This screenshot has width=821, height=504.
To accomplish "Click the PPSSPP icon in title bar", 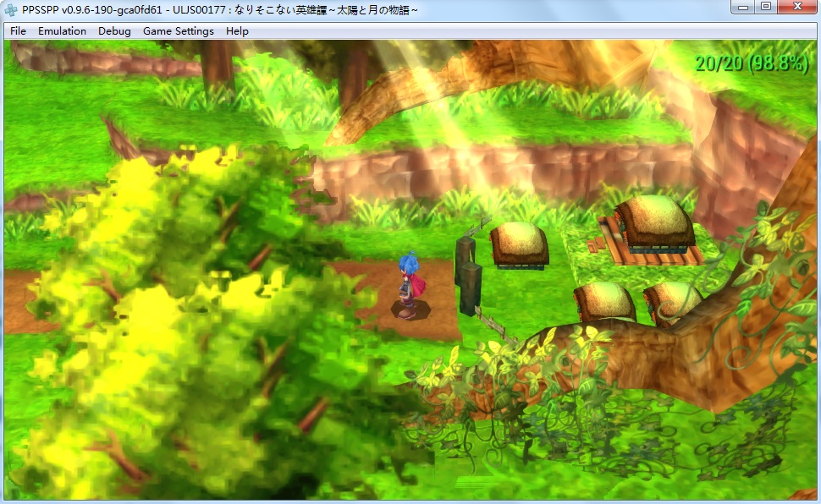I will click(11, 9).
